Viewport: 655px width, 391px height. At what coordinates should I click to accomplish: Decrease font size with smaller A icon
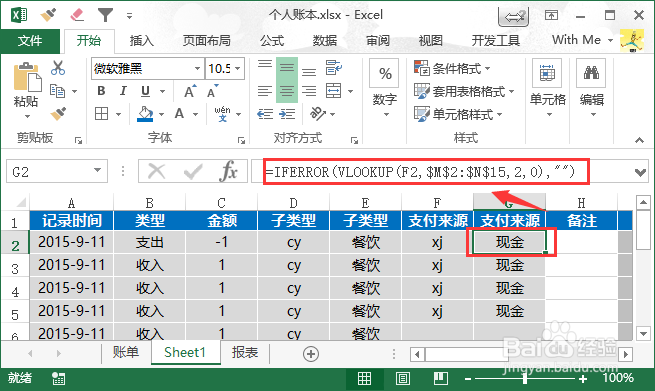(x=212, y=91)
